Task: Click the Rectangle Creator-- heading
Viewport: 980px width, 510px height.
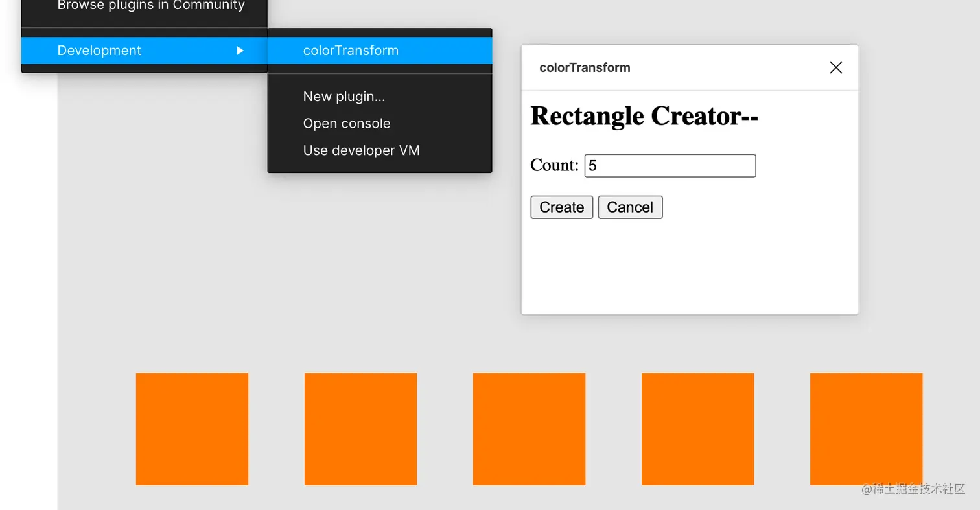Action: [644, 116]
